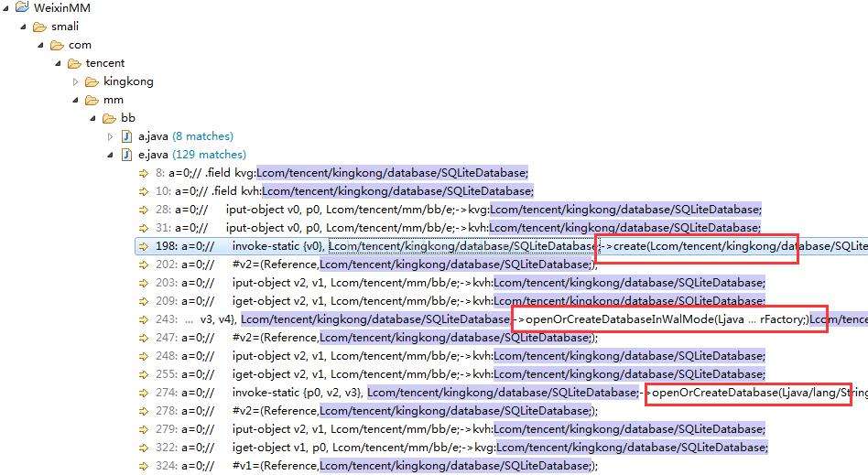Click match arrow icon for line 322
This screenshot has height=475, width=868.
pyautogui.click(x=144, y=448)
